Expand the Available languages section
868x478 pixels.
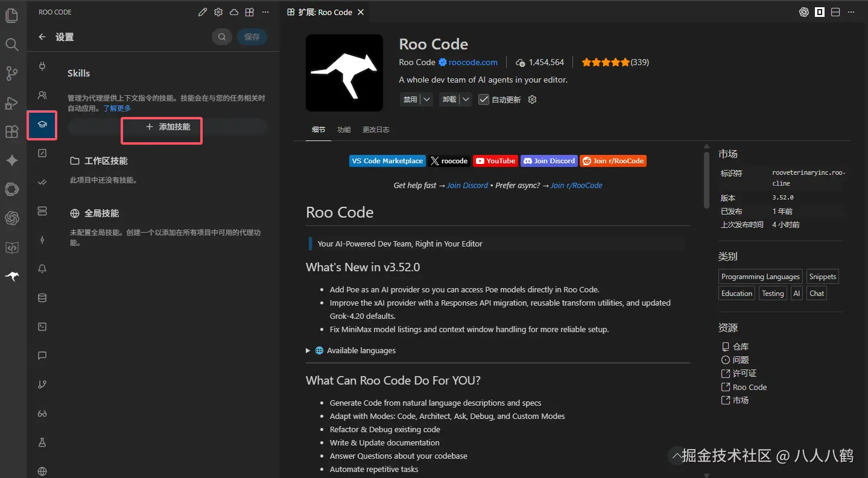351,350
